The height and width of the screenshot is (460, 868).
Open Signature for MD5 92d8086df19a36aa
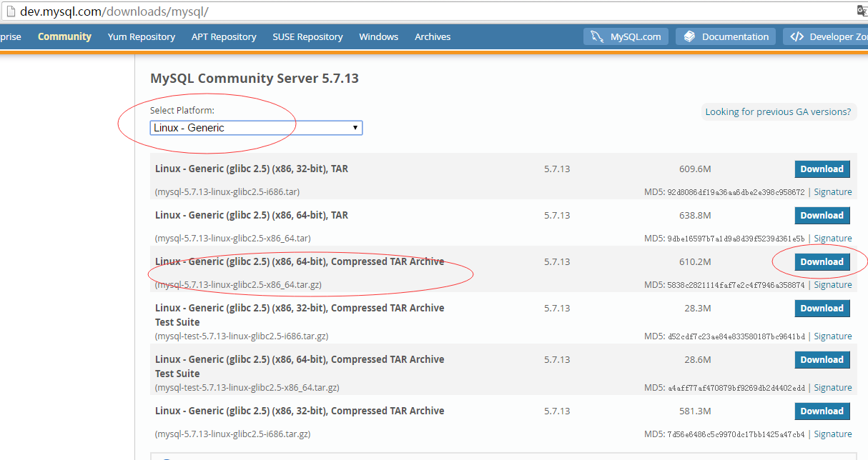[x=833, y=192]
